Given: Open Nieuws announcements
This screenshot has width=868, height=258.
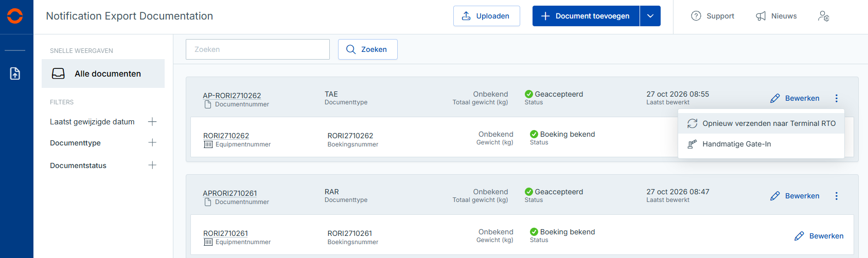Looking at the screenshot, I should (x=776, y=16).
